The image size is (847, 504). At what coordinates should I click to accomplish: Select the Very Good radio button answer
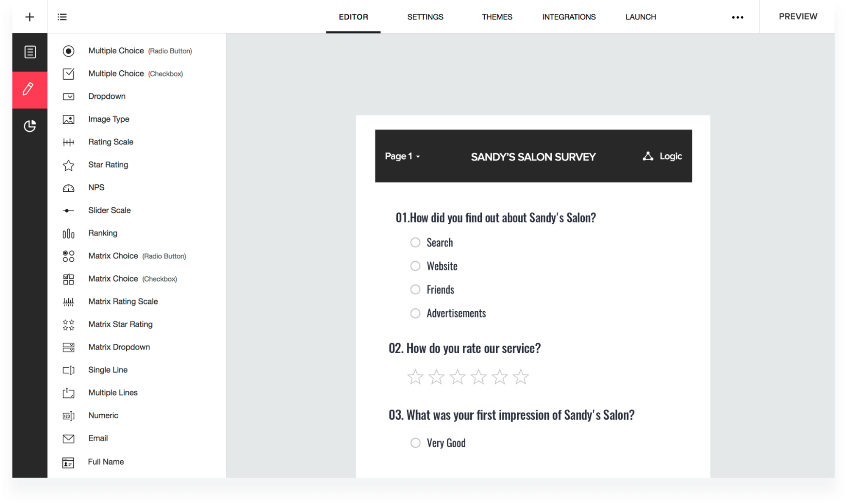(x=416, y=443)
